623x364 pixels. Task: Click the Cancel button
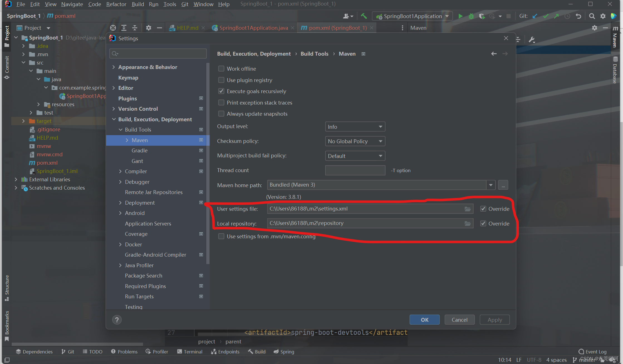[459, 320]
